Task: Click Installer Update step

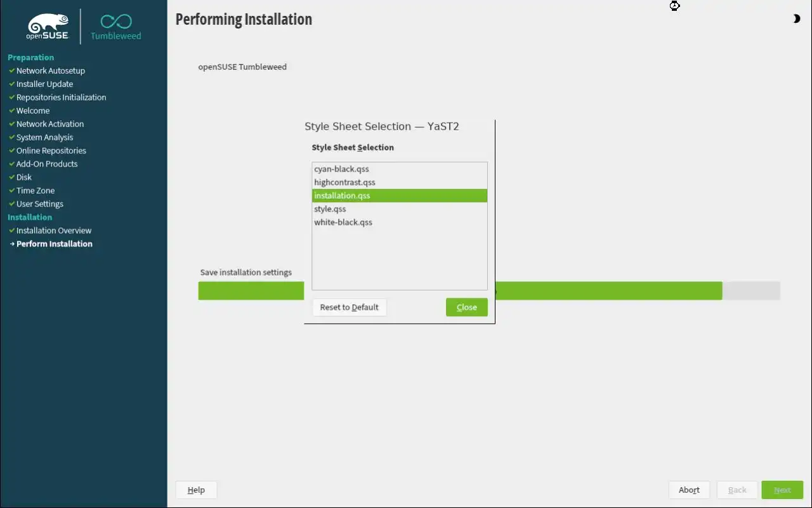Action: [44, 84]
